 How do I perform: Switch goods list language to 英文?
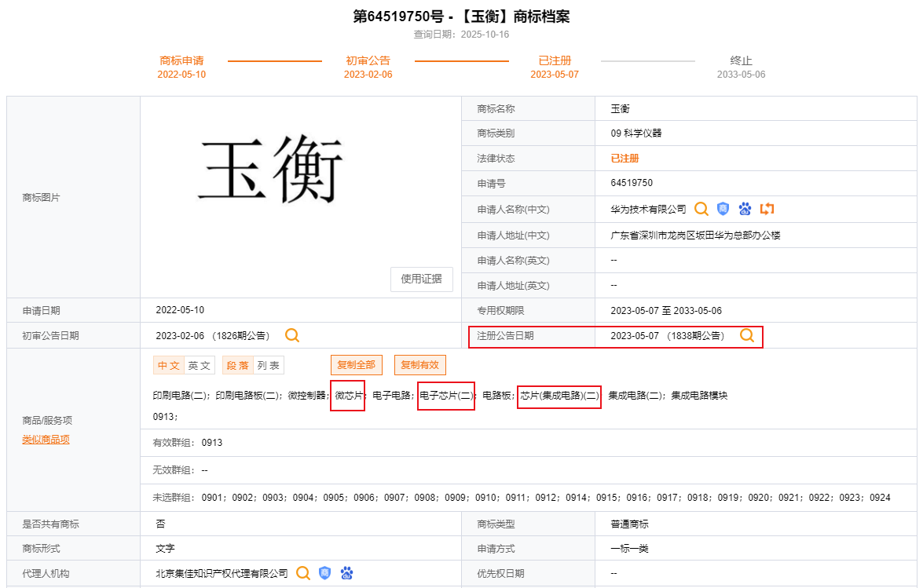click(199, 365)
